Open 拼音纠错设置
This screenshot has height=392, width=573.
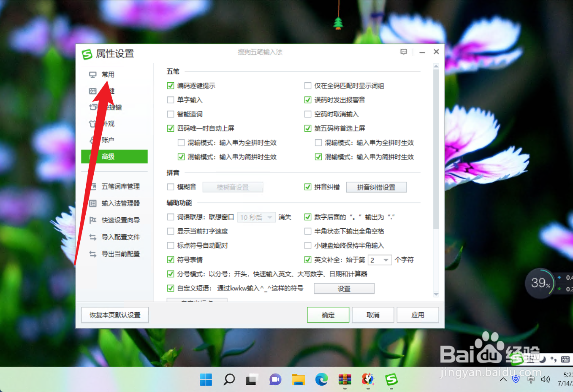click(x=376, y=187)
